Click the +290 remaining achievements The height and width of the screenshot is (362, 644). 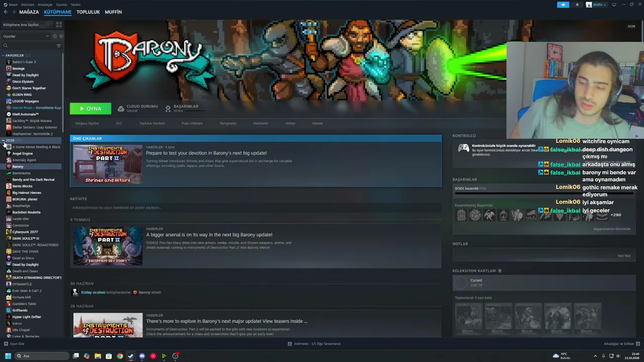tap(616, 215)
